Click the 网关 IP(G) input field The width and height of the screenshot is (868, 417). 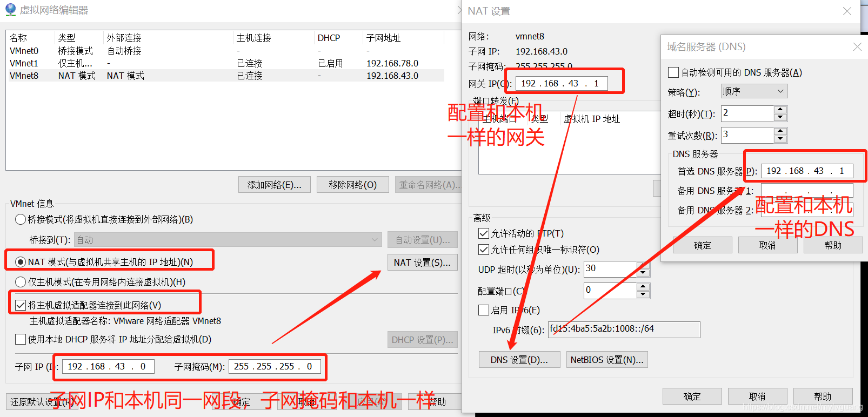point(562,83)
